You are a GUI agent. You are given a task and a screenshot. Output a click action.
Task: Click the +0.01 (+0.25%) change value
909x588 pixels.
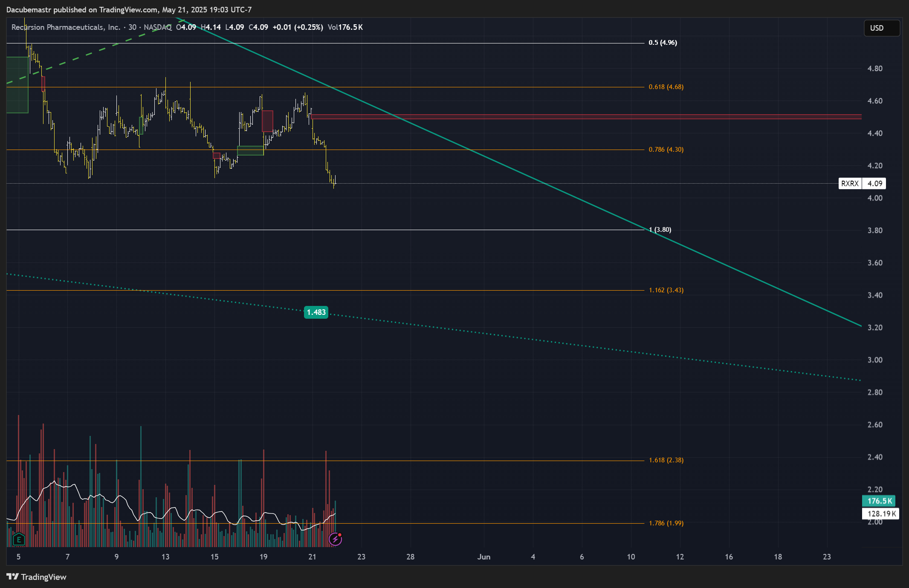[298, 27]
